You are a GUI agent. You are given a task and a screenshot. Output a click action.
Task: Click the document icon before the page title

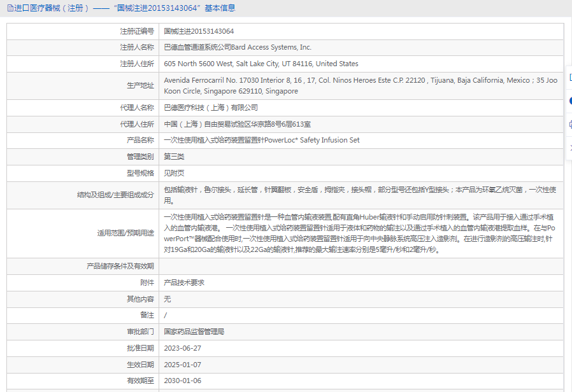[10, 8]
